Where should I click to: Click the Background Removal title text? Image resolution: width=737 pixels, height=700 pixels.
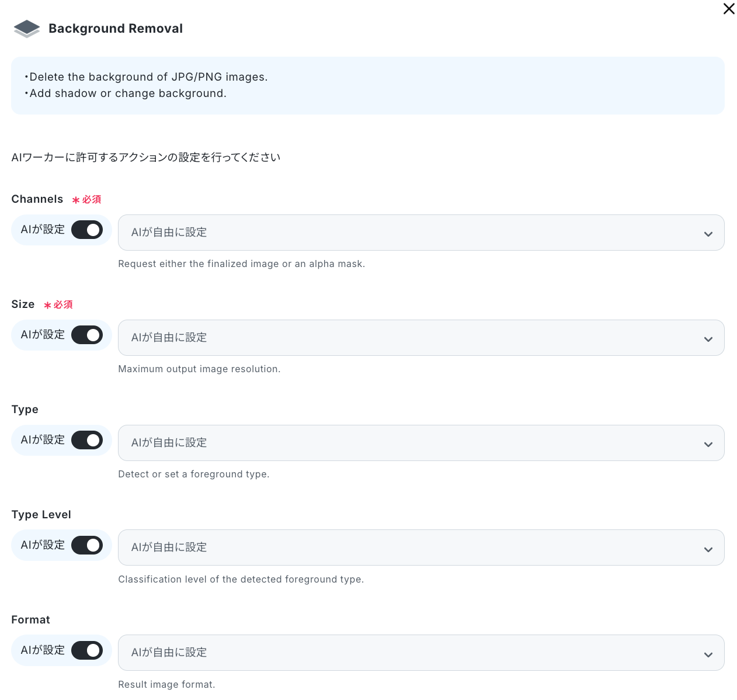116,29
